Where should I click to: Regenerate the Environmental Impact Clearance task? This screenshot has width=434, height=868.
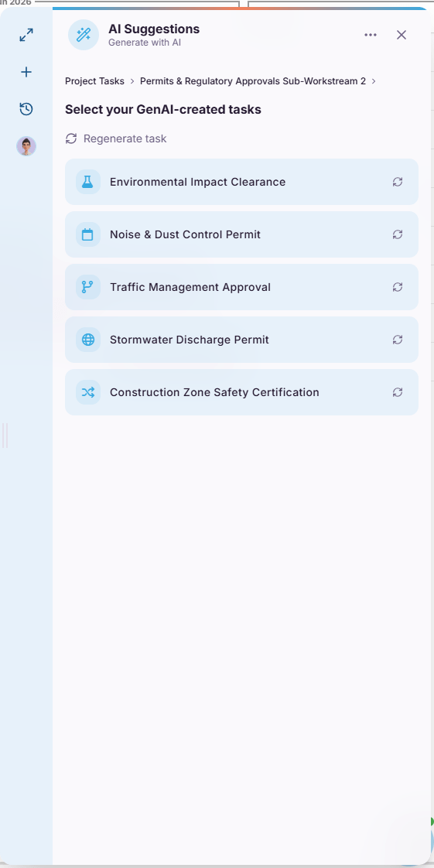tap(398, 182)
